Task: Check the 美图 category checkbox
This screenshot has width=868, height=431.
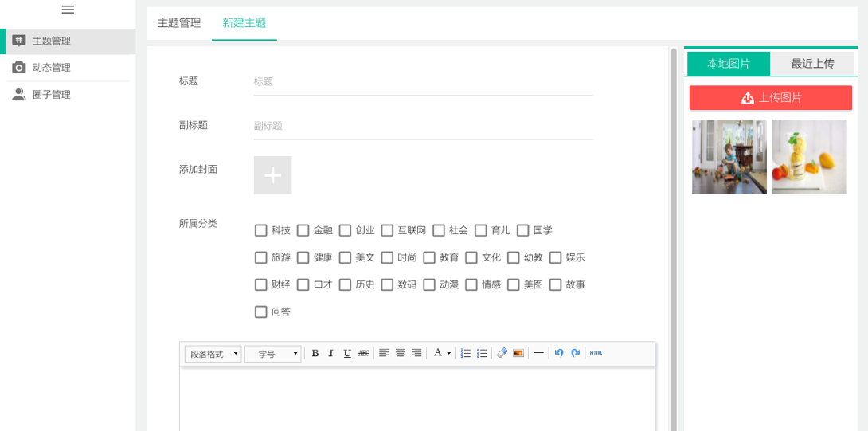Action: coord(514,284)
